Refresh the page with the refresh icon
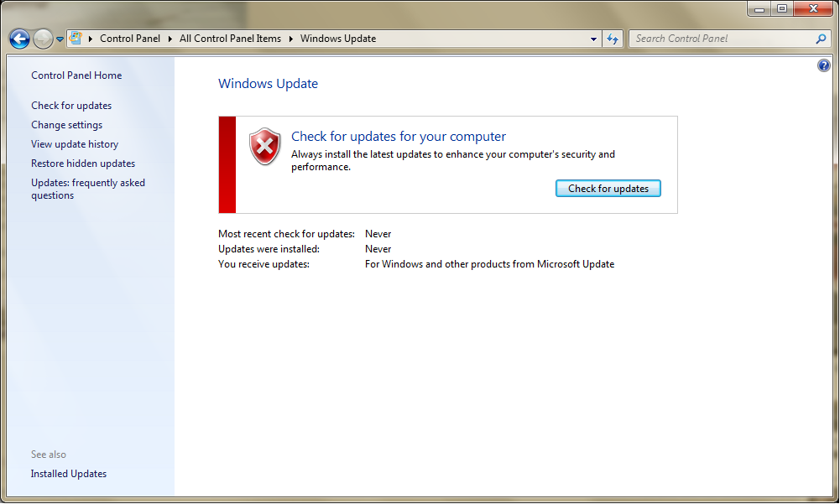Viewport: 840px width, 504px height. [x=613, y=39]
